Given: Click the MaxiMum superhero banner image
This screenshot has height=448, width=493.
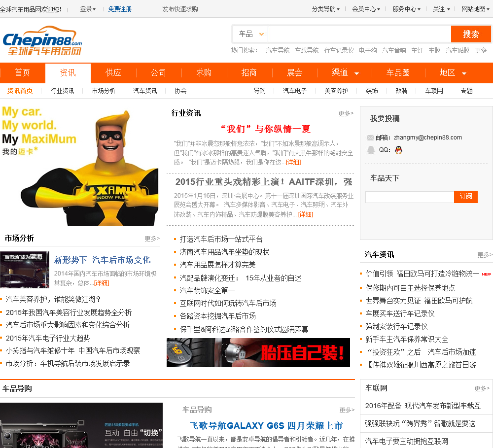Looking at the screenshot, I should coord(80,166).
